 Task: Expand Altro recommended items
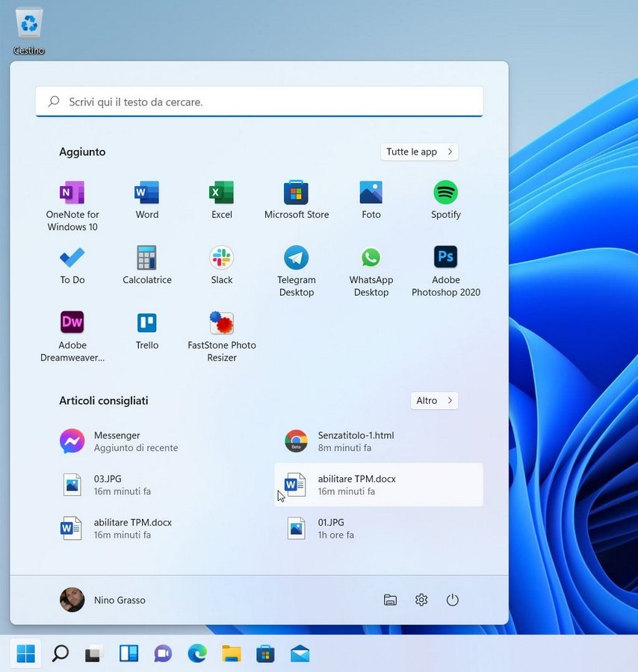434,401
